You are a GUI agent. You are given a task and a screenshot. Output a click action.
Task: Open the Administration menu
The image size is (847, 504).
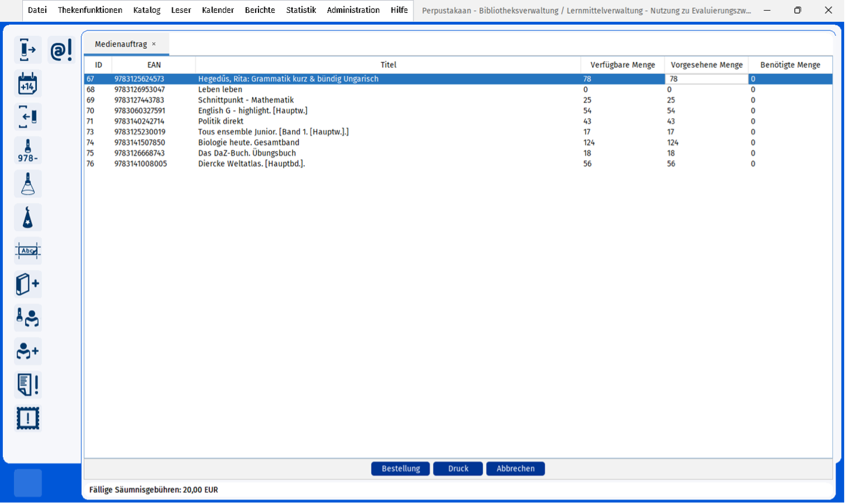click(x=353, y=10)
